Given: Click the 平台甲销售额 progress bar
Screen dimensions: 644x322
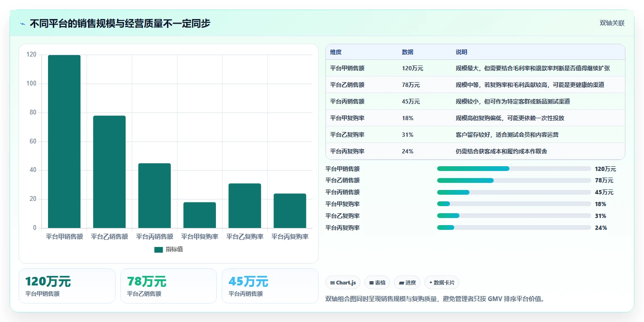Looking at the screenshot, I should [514, 169].
